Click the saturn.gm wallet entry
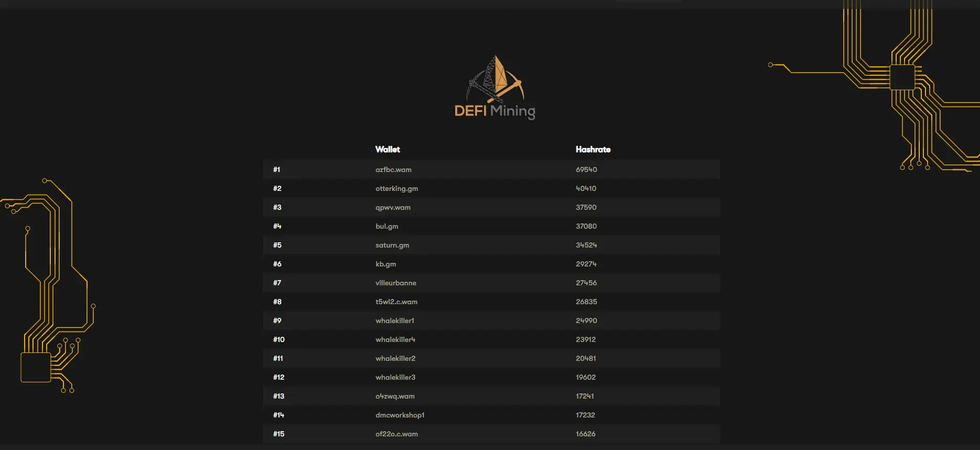This screenshot has width=980, height=450. coord(392,245)
